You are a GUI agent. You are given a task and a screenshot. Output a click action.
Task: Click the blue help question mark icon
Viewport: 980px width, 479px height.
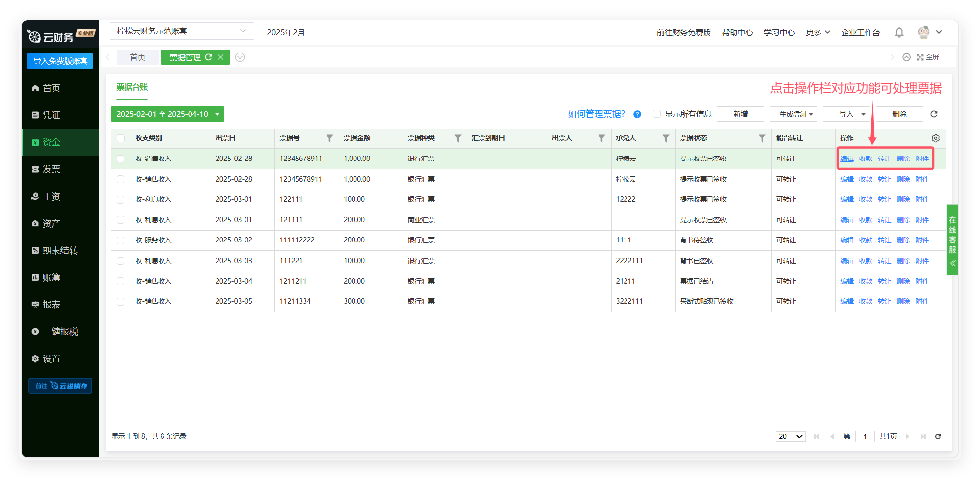click(x=637, y=114)
